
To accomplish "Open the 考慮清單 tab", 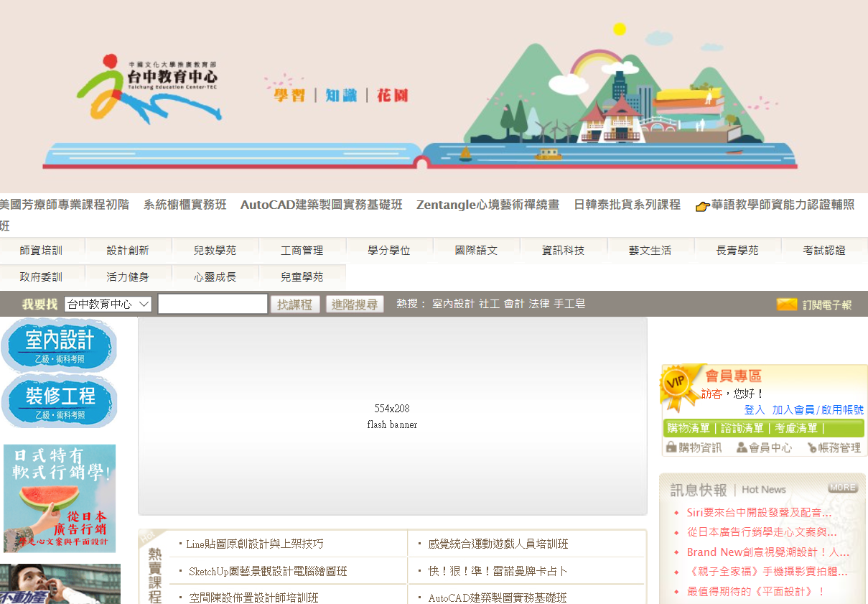I will tap(796, 428).
